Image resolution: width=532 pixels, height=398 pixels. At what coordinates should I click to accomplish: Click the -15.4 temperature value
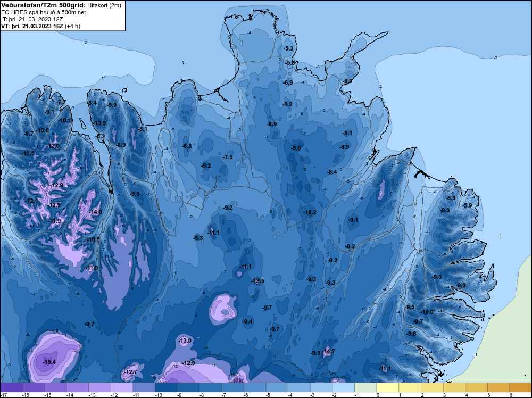(49, 362)
